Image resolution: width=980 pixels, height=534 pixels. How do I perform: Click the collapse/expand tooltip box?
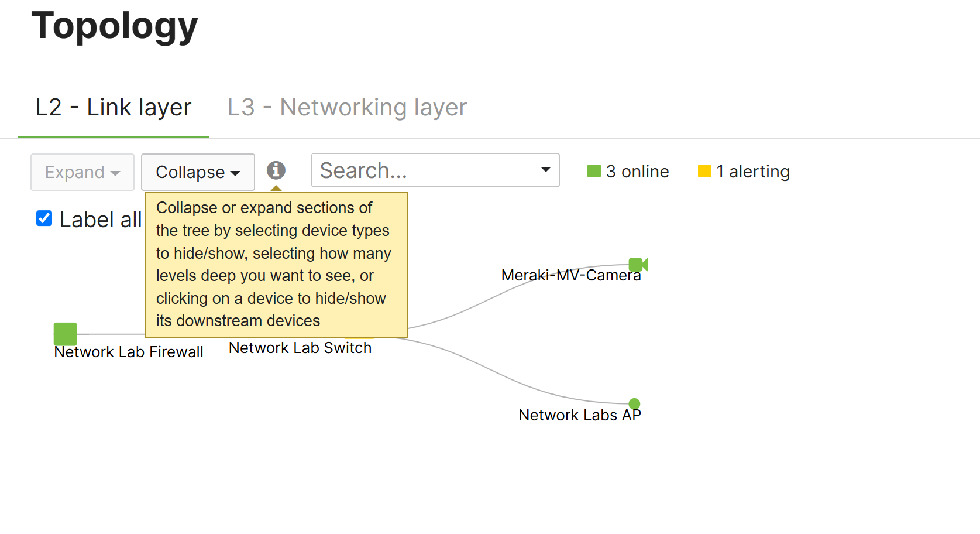[276, 265]
